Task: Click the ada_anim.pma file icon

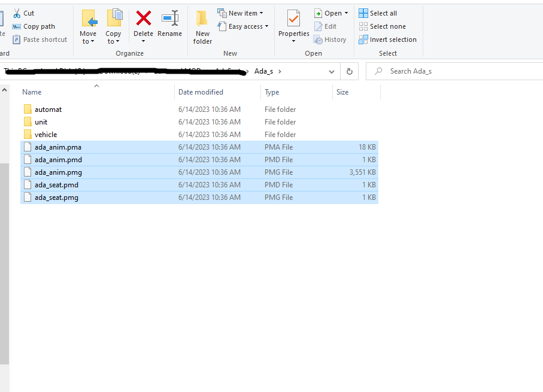Action: tap(28, 147)
